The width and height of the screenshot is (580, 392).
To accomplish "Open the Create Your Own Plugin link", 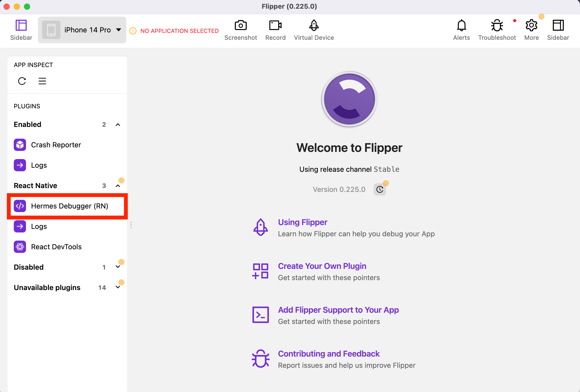I will pos(322,266).
